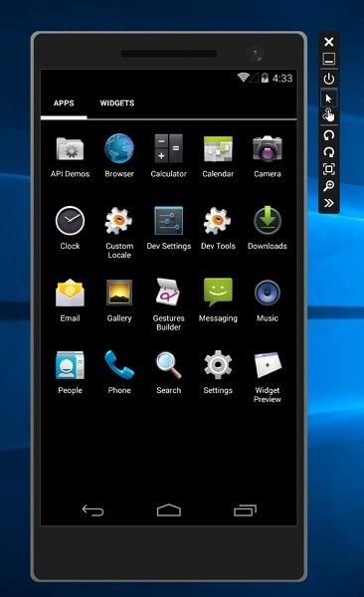Launch the Search app
364x597 pixels.
click(169, 372)
